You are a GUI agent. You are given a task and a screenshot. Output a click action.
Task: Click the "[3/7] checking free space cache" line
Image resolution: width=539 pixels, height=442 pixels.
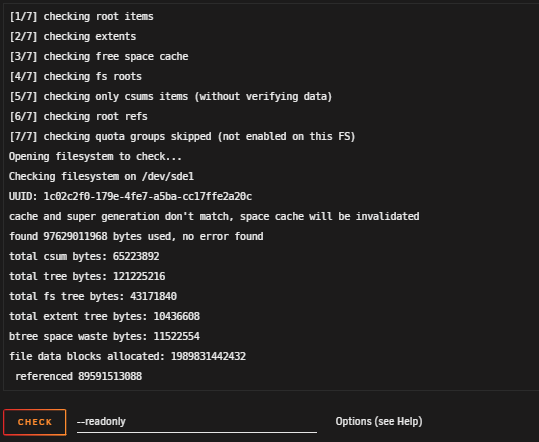[x=99, y=56]
